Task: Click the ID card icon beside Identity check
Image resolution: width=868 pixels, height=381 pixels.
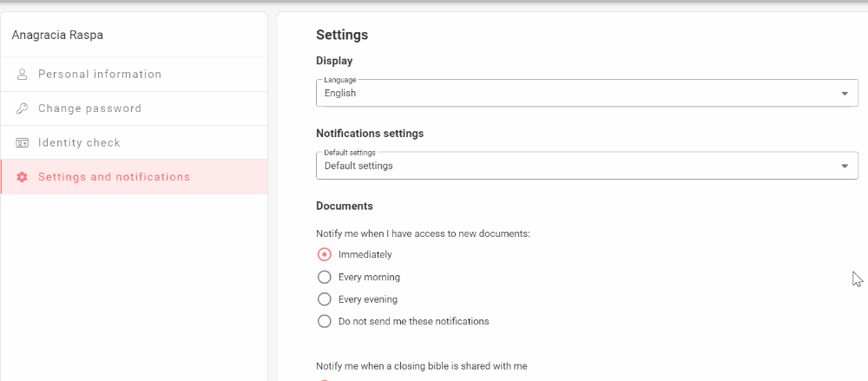Action: point(23,142)
